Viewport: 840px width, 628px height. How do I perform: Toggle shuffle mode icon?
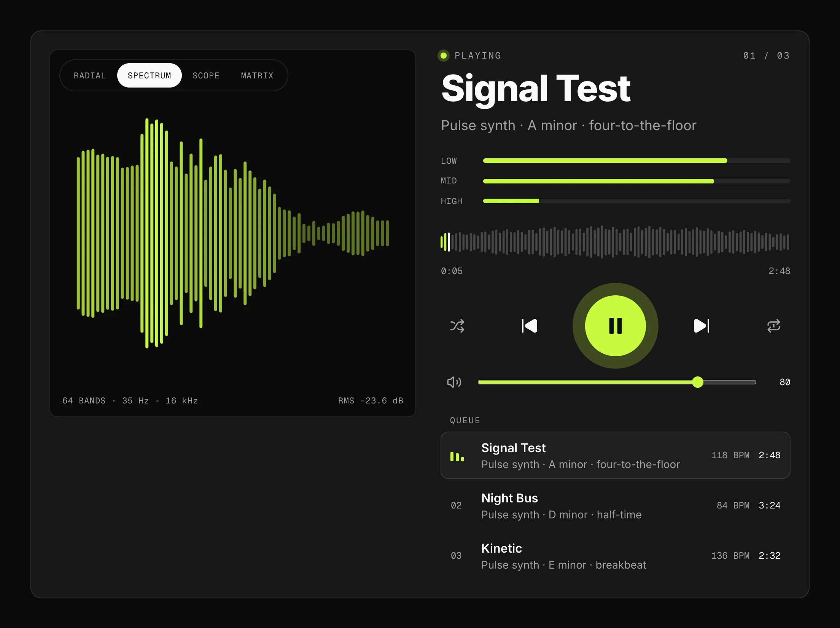457,326
